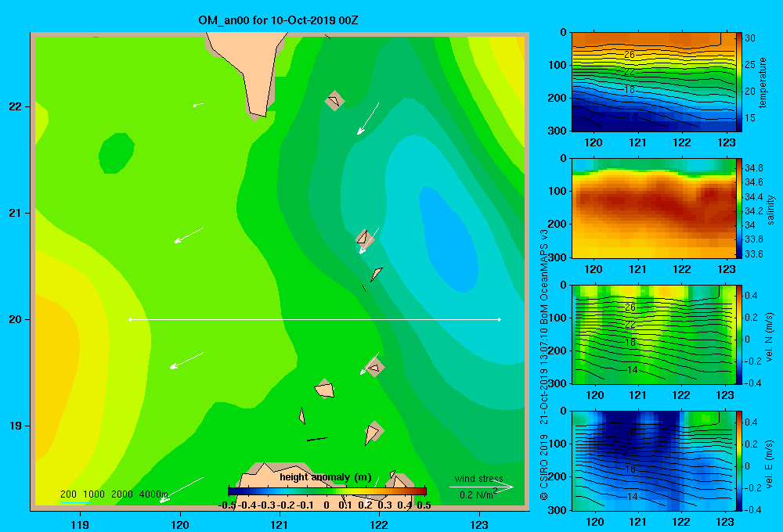Click the 'vel. E (m/s)' label
This screenshot has width=783, height=532.
click(x=770, y=463)
